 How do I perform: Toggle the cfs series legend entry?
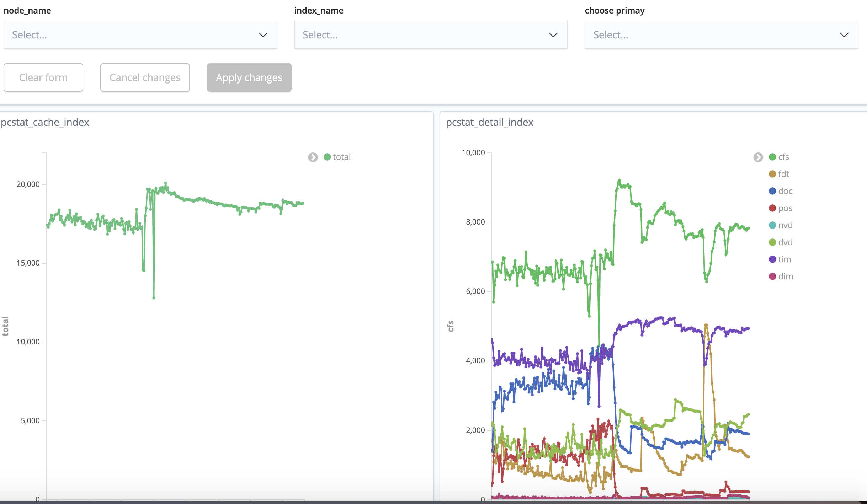(x=783, y=157)
